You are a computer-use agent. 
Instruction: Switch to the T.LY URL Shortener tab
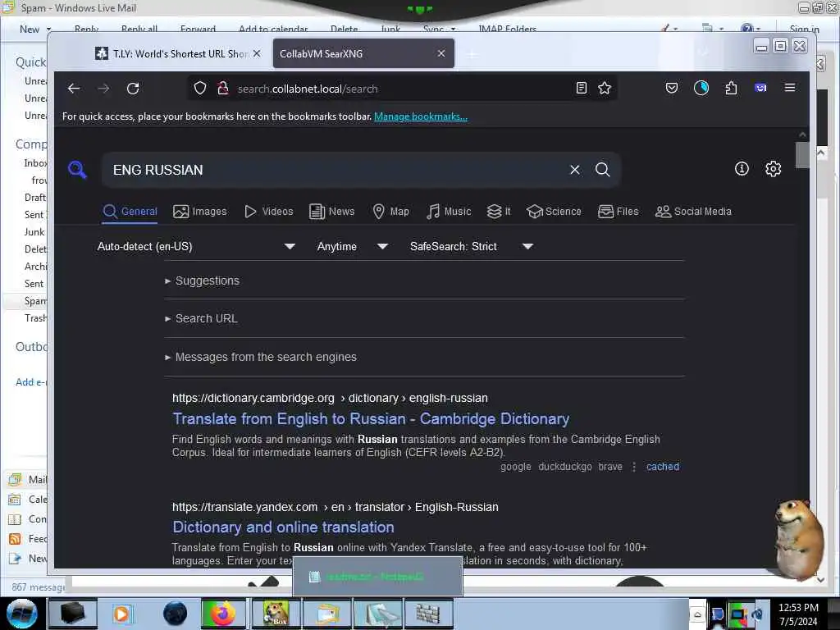(x=180, y=53)
